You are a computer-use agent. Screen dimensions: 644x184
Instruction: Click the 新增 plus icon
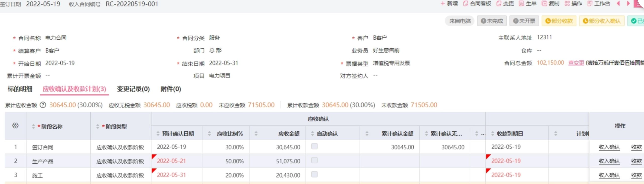[x=443, y=4]
